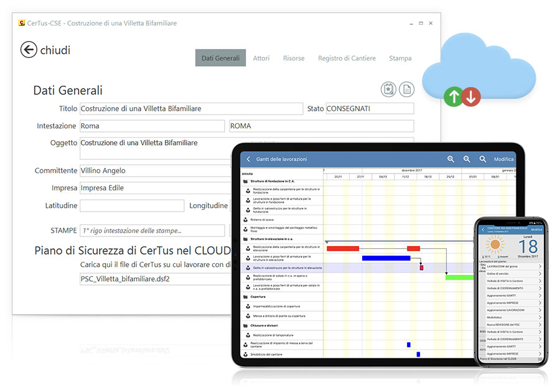Click the red cloud download arrow icon

pyautogui.click(x=470, y=96)
